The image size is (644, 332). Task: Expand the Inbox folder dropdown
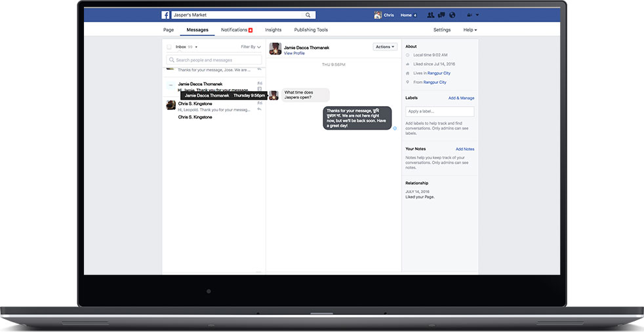[x=196, y=47]
